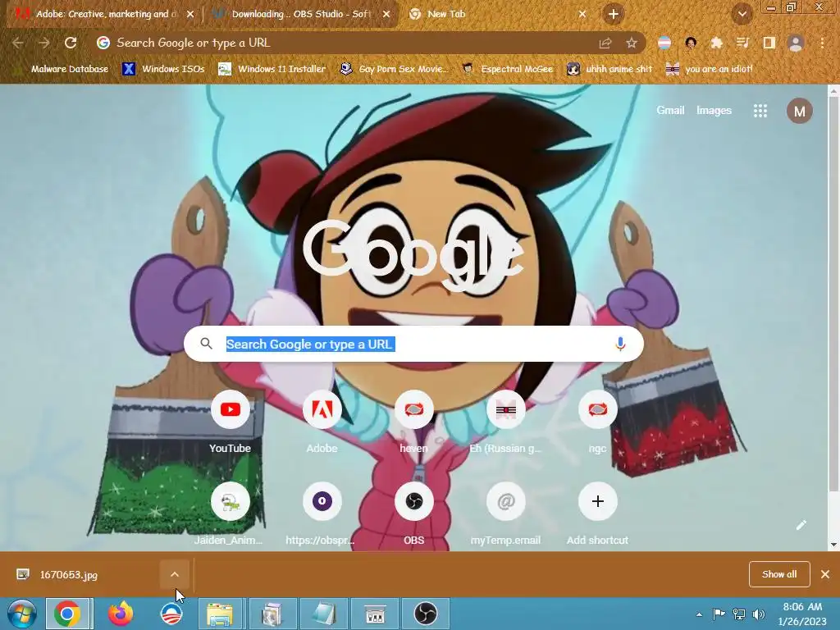Open the https://obspr... shortcut tile

[x=322, y=514]
